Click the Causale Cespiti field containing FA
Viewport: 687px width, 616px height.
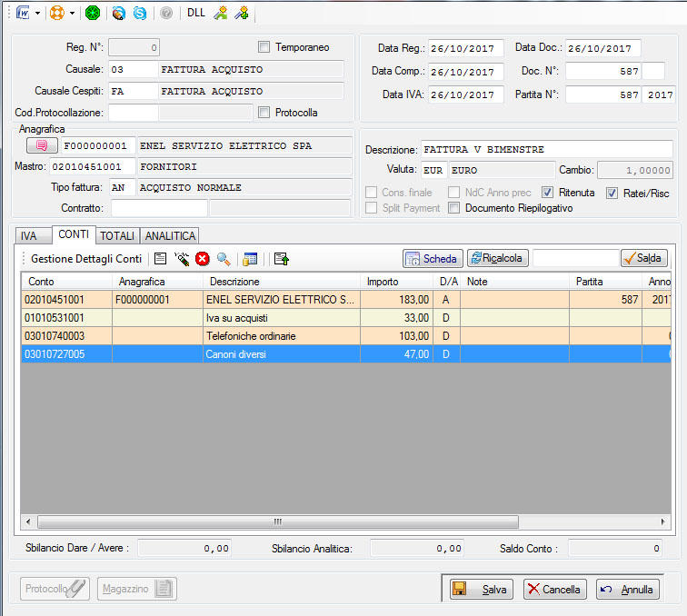[134, 91]
